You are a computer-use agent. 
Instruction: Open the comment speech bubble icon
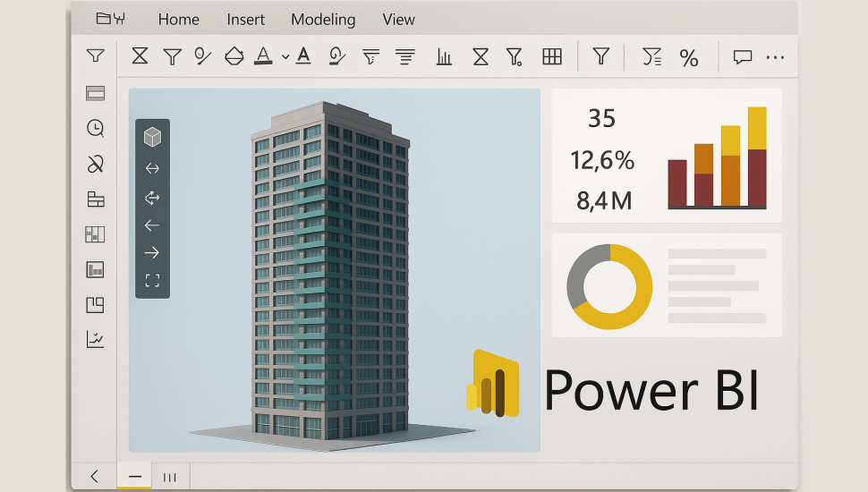click(743, 56)
